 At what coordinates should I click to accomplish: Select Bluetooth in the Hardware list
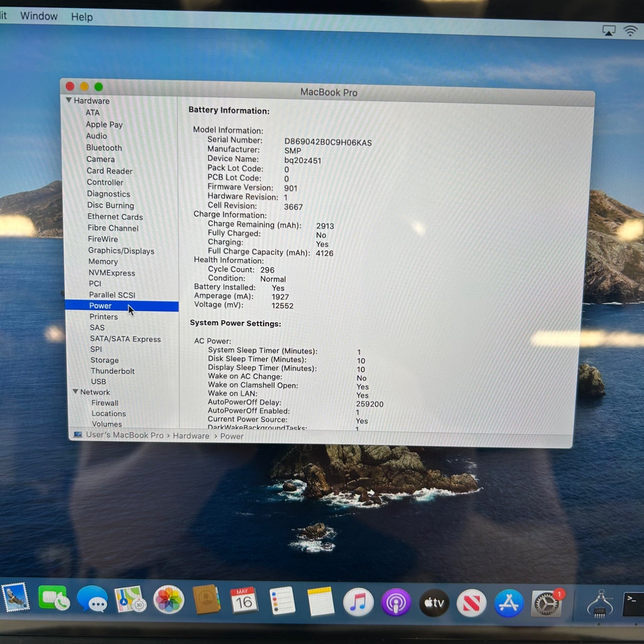(104, 148)
